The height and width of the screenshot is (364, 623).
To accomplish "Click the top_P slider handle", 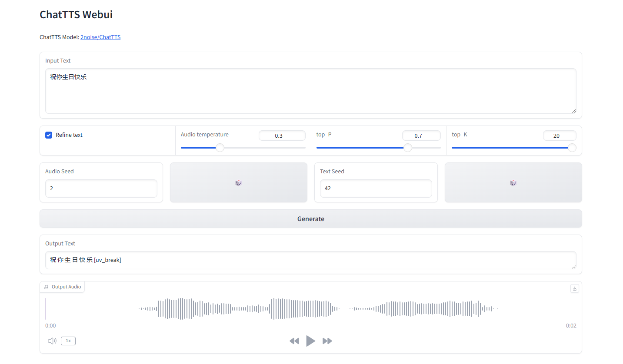I will click(x=407, y=148).
